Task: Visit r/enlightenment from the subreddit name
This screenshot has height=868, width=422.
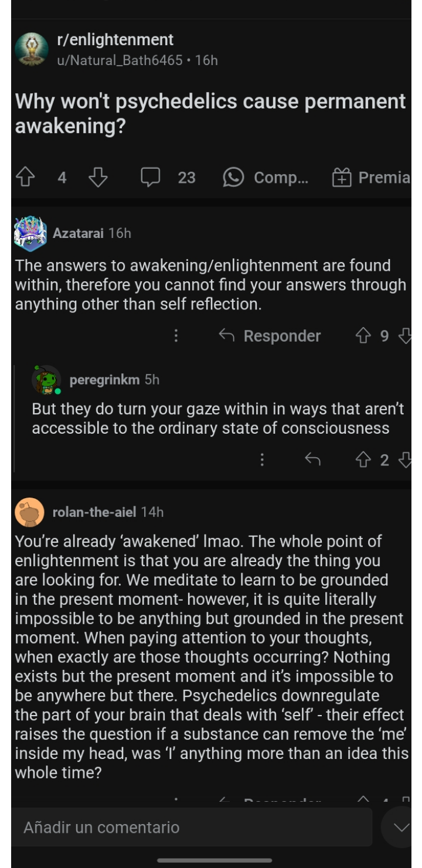Action: click(115, 40)
